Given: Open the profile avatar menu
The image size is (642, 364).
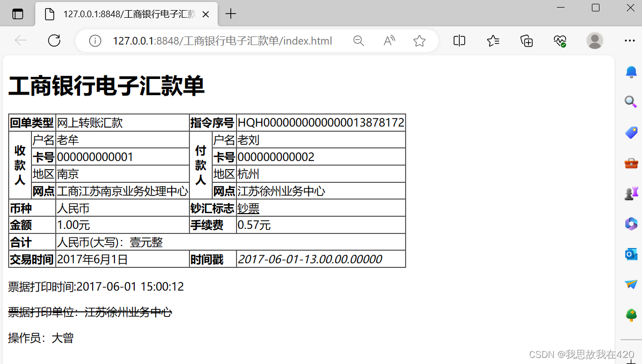Looking at the screenshot, I should pos(594,41).
